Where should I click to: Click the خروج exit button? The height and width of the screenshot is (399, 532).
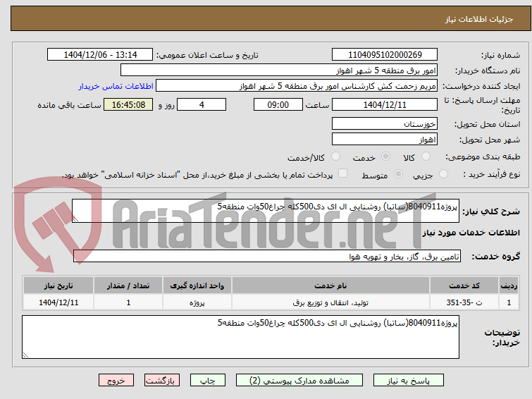point(116,381)
